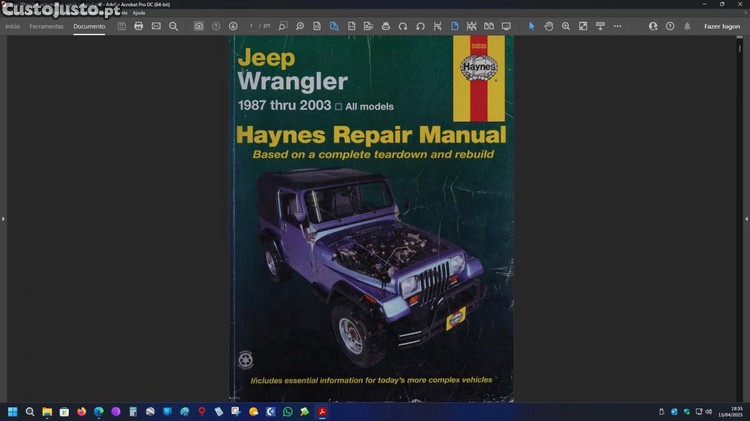Click the Print icon in toolbar
This screenshot has width=750, height=421.
pos(139,26)
